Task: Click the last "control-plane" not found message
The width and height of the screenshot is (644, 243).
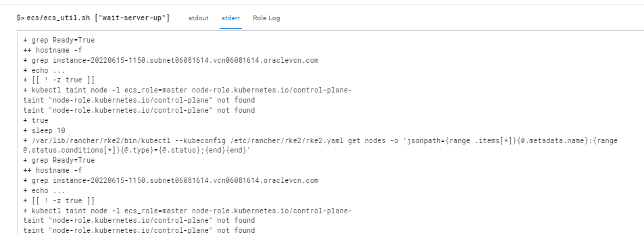Action: [139, 230]
